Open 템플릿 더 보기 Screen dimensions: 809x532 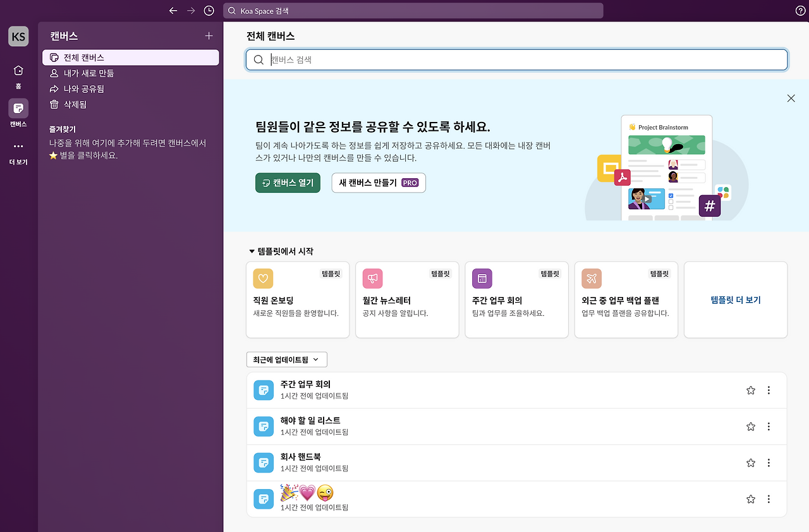pos(735,299)
